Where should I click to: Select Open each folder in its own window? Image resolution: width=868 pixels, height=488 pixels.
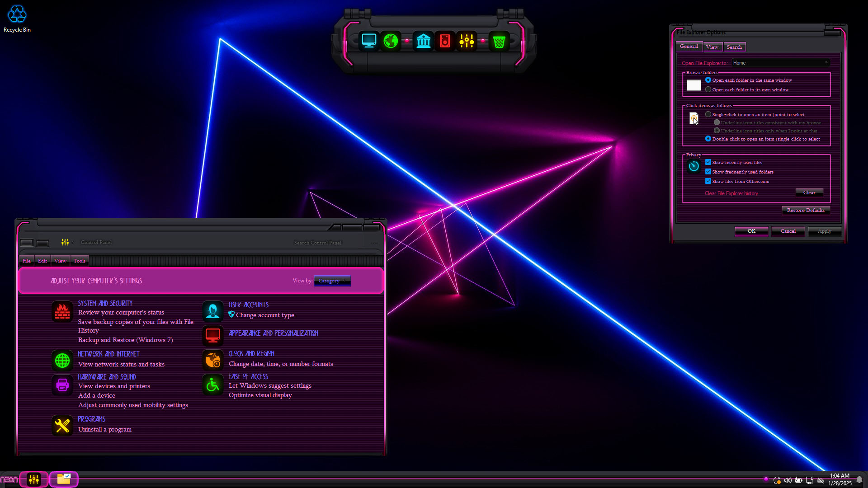tap(708, 89)
